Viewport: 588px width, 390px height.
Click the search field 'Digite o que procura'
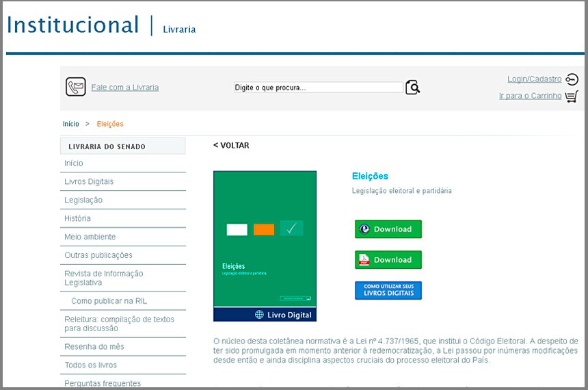click(x=318, y=88)
